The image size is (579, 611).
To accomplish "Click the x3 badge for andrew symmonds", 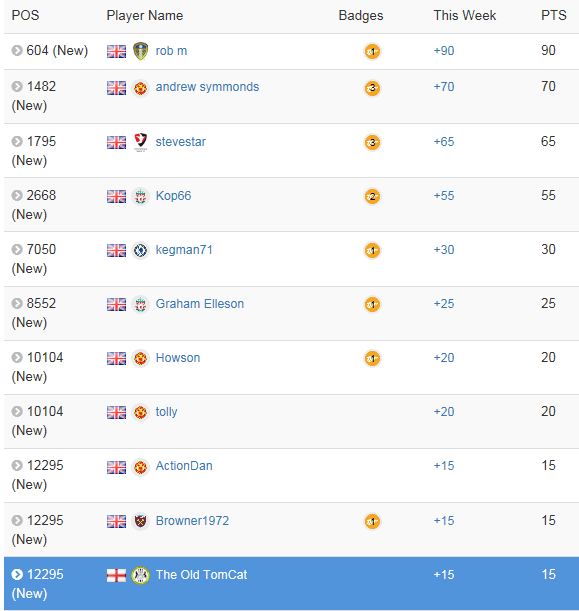I will click(x=372, y=88).
